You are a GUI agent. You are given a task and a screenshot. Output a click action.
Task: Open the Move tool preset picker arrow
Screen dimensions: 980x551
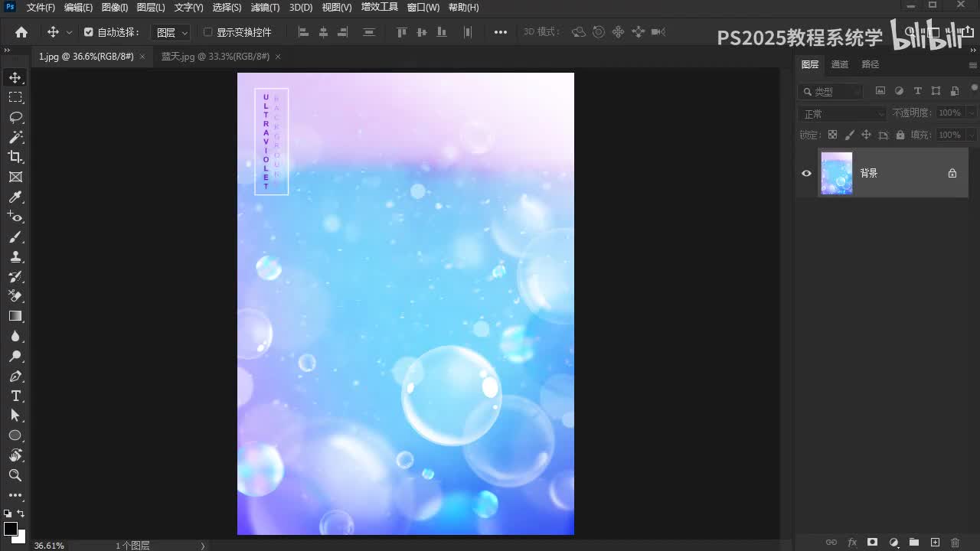70,32
